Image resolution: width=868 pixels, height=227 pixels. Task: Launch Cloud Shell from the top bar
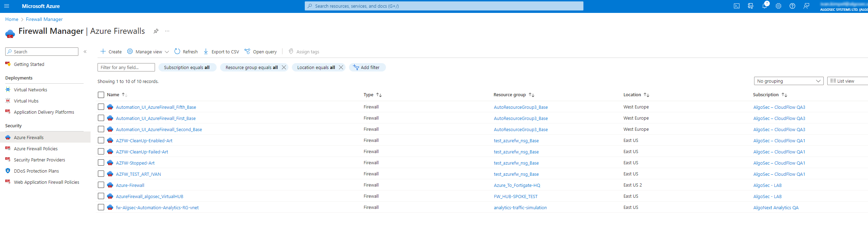[x=737, y=6]
